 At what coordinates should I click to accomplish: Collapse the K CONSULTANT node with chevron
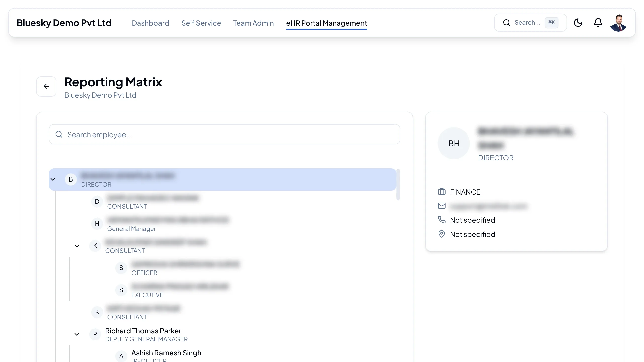point(77,246)
